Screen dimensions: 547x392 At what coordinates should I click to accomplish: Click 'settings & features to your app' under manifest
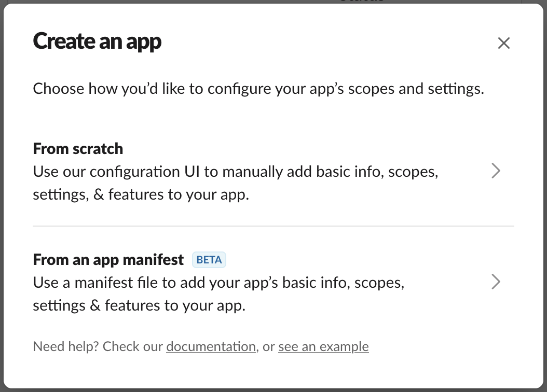click(139, 305)
